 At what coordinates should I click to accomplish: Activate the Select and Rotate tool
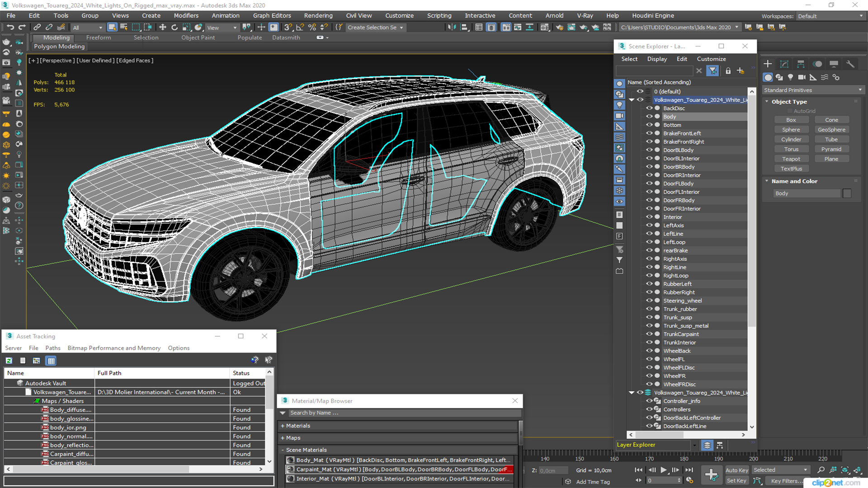pyautogui.click(x=175, y=27)
